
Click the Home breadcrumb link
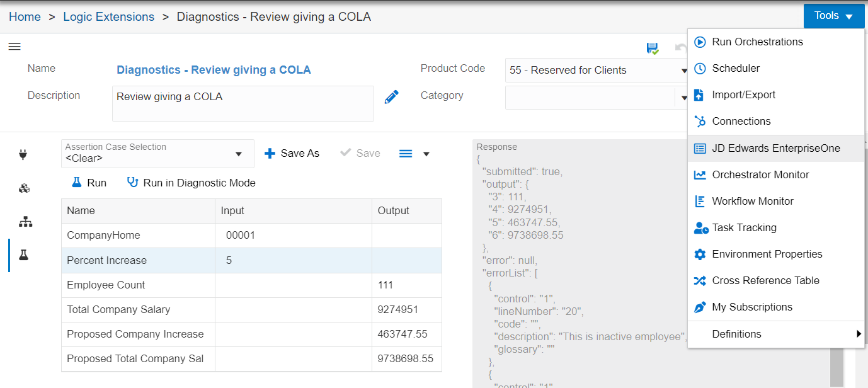(x=25, y=16)
